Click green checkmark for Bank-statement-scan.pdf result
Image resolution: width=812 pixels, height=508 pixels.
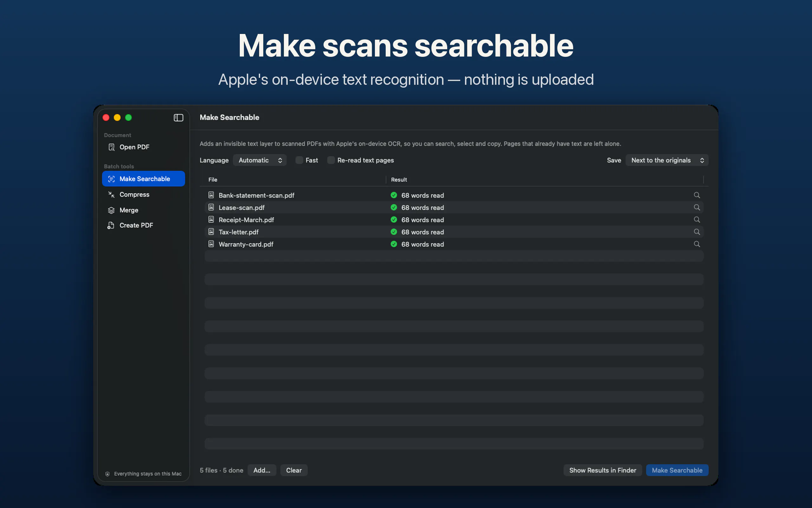pyautogui.click(x=394, y=195)
